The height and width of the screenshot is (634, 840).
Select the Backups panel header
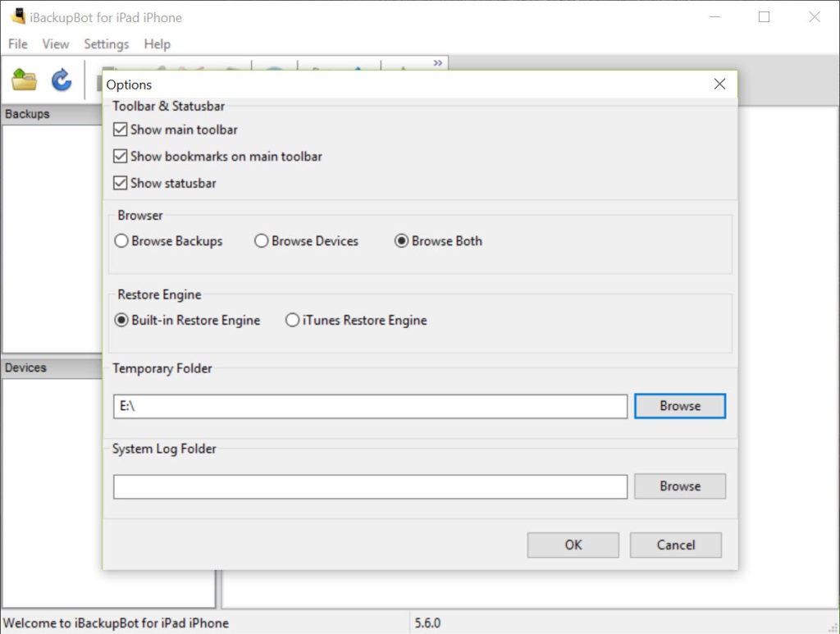[x=52, y=114]
